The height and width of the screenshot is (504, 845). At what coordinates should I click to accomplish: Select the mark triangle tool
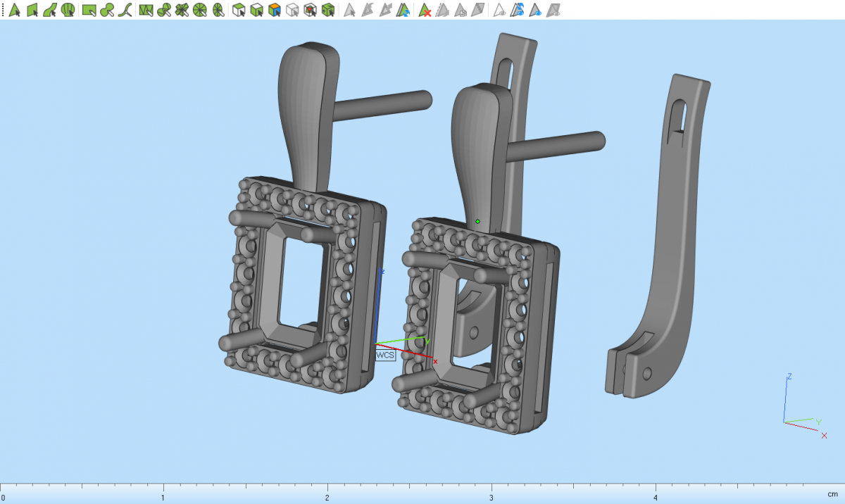coord(14,10)
